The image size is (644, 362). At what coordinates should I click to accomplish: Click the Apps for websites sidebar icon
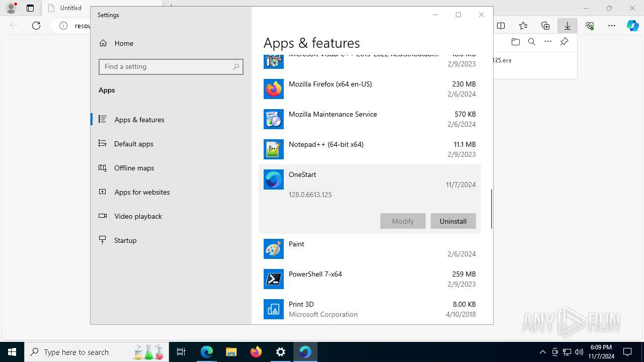click(x=103, y=192)
